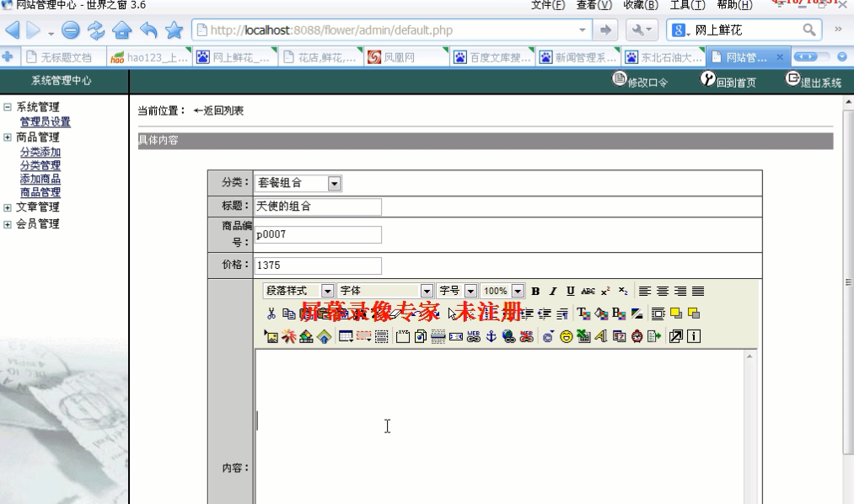Viewport: 854px width, 504px height.
Task: Align editor text to the left
Action: [x=645, y=291]
